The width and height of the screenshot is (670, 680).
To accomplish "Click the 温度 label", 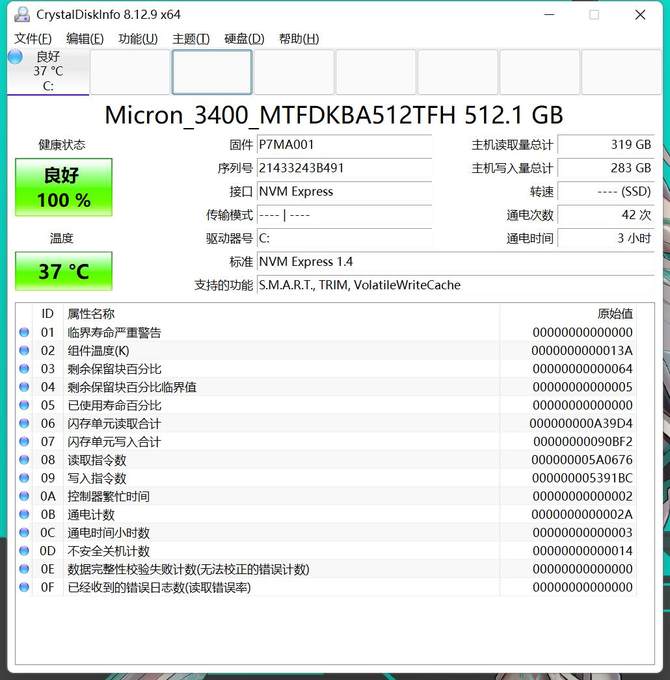I will pos(62,239).
